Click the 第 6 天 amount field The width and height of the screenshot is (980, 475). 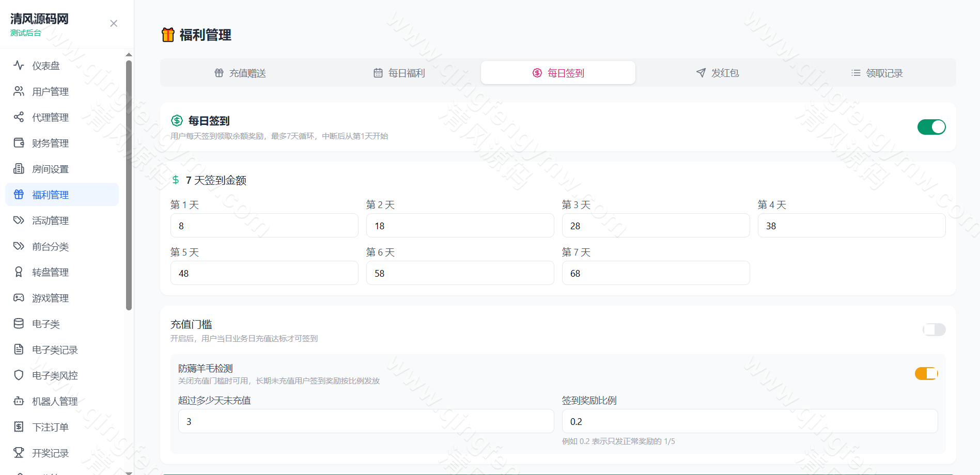[x=460, y=273]
